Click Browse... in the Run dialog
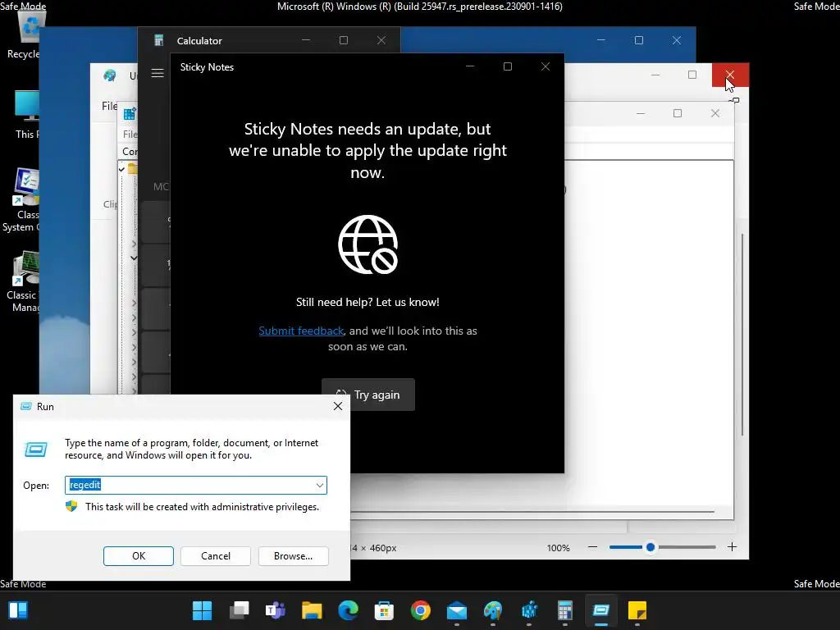840x630 pixels. tap(293, 556)
